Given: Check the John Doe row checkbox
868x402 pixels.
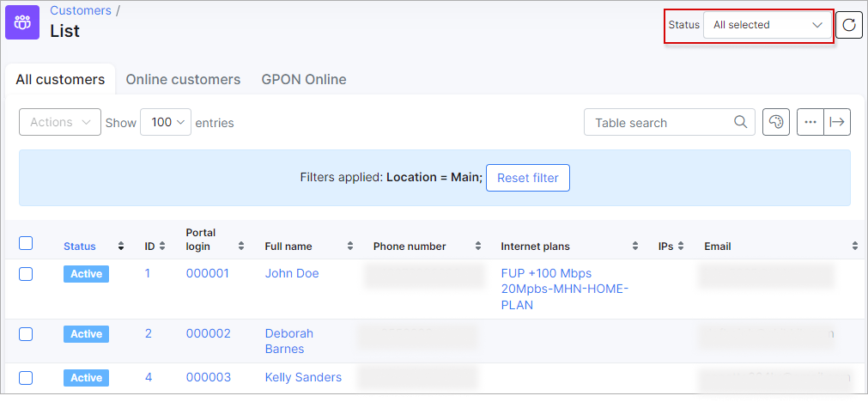Looking at the screenshot, I should point(26,274).
